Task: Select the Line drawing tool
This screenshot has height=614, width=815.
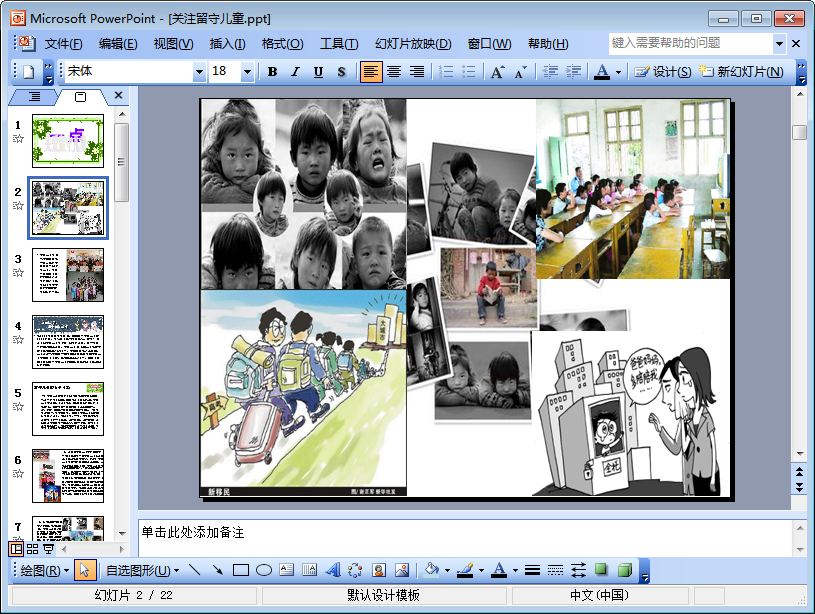Action: (194, 570)
